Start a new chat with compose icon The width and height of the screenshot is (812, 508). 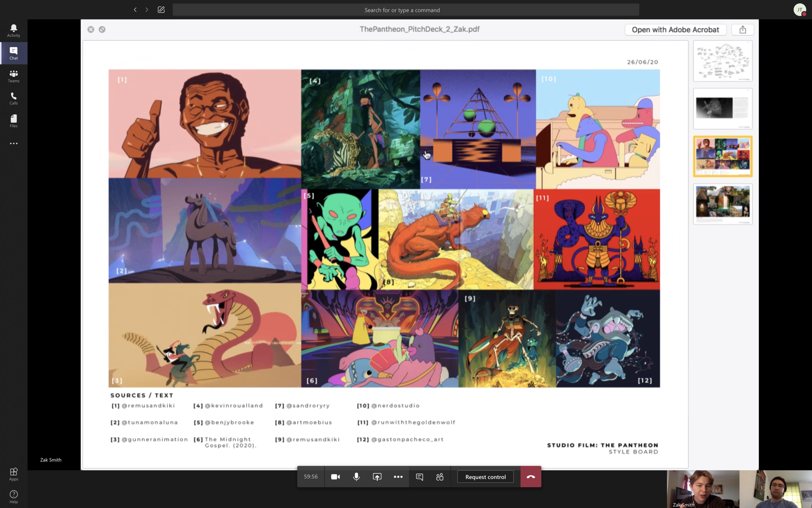coord(161,10)
